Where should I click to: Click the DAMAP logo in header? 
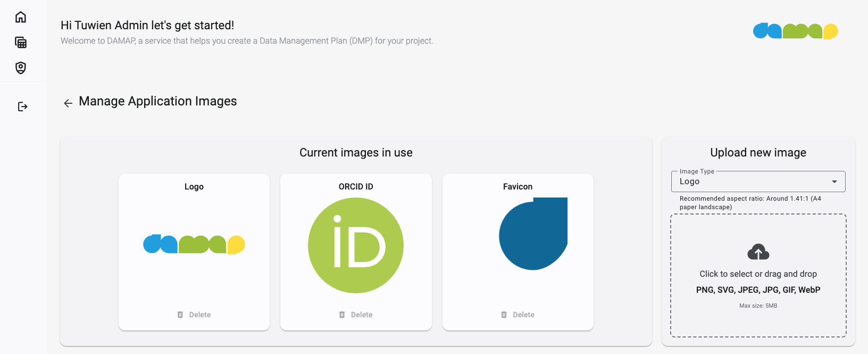[795, 31]
